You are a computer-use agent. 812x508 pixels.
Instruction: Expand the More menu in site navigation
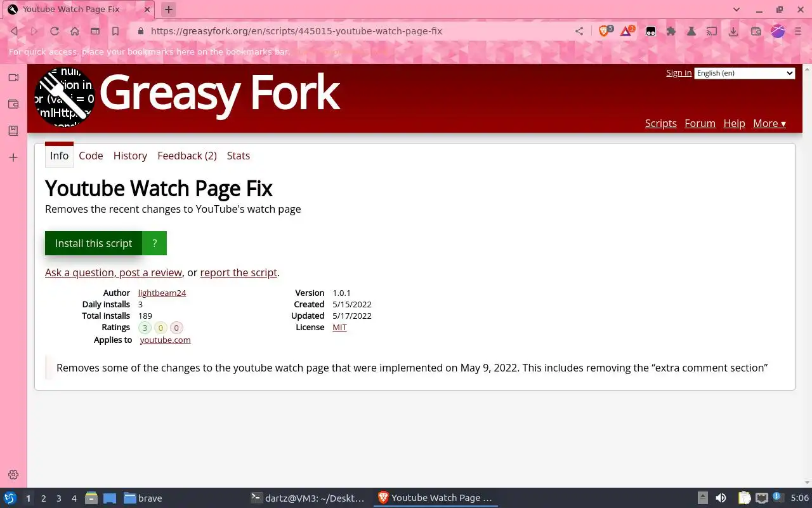769,123
